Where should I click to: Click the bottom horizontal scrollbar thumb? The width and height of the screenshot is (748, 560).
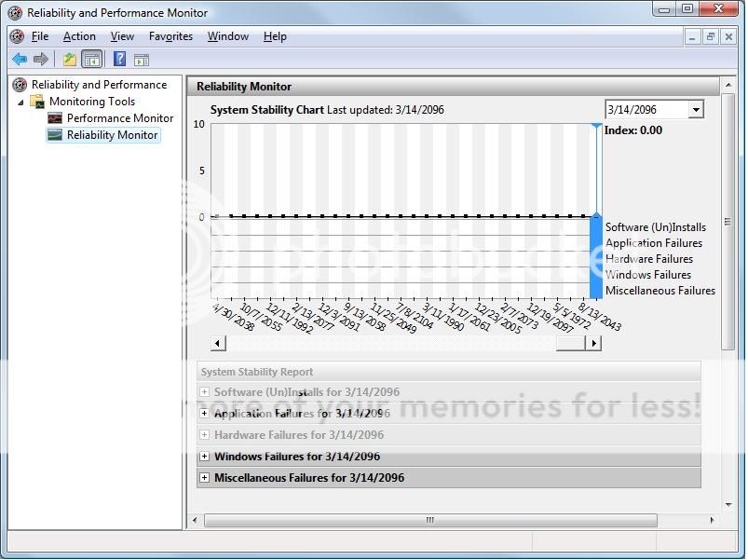tap(429, 521)
